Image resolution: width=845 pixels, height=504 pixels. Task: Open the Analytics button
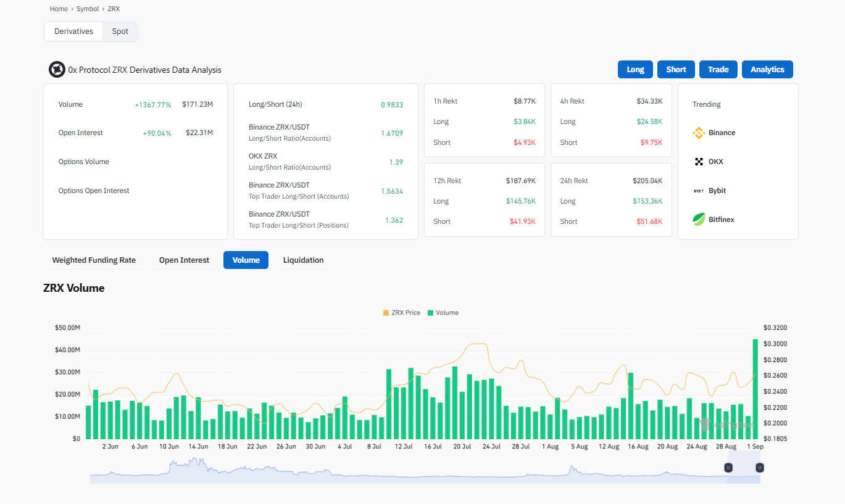tap(767, 70)
